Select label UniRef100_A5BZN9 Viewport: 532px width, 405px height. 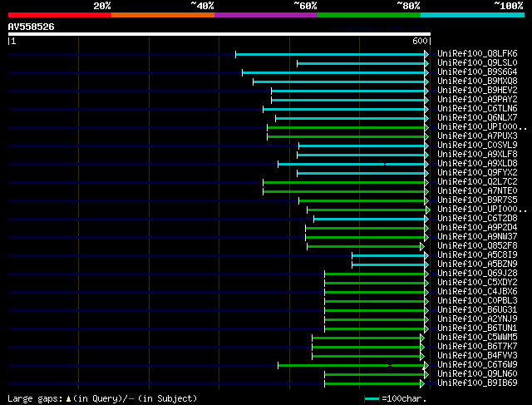pyautogui.click(x=477, y=264)
